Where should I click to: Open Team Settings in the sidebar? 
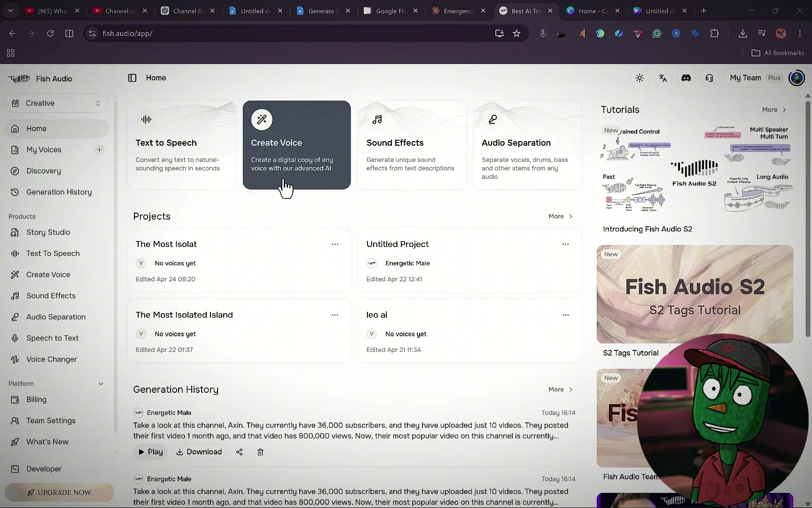click(x=56, y=421)
